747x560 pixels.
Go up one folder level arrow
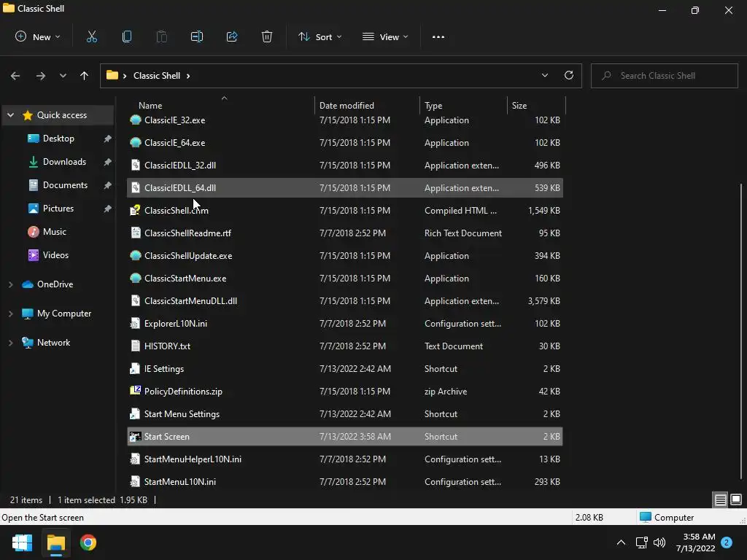pos(85,76)
